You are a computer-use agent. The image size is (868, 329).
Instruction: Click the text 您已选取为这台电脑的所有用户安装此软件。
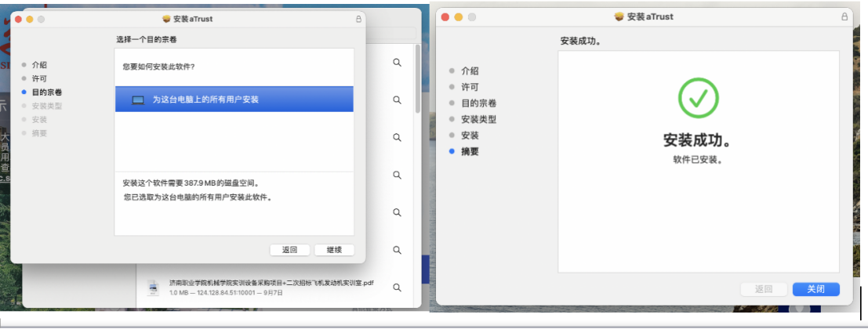[x=198, y=197]
